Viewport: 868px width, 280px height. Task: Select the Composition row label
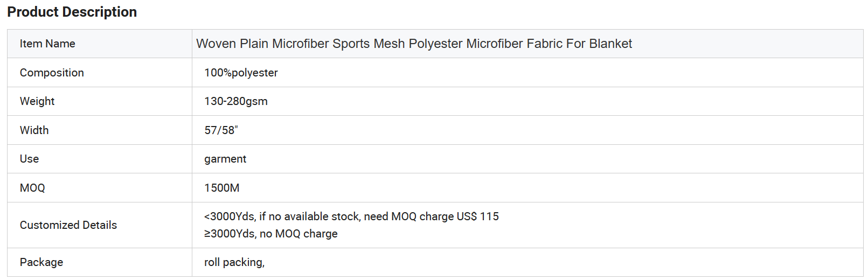[52, 73]
